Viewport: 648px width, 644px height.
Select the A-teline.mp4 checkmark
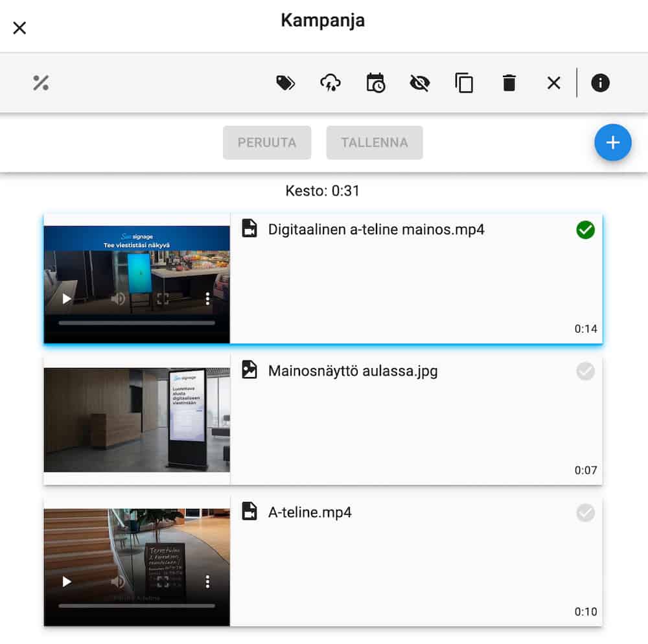pyautogui.click(x=585, y=513)
